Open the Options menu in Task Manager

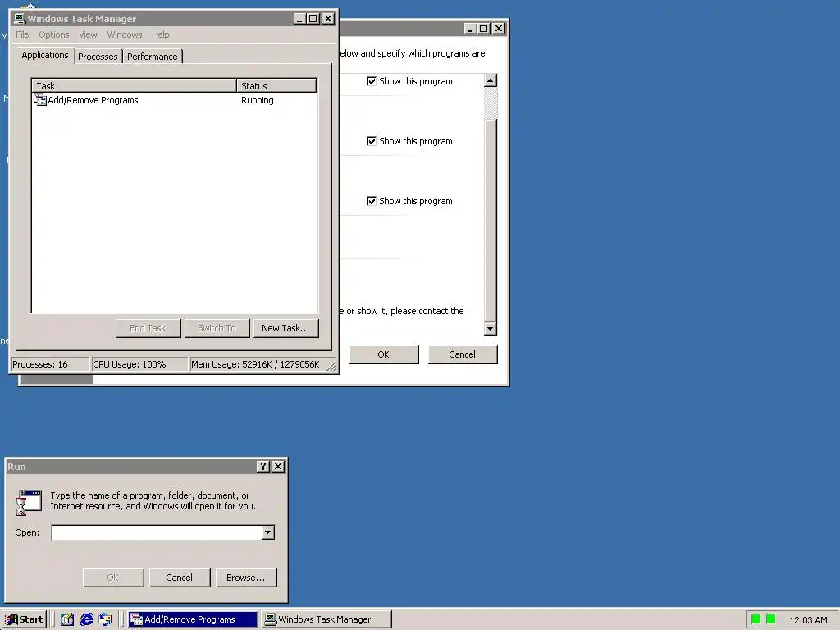point(53,34)
